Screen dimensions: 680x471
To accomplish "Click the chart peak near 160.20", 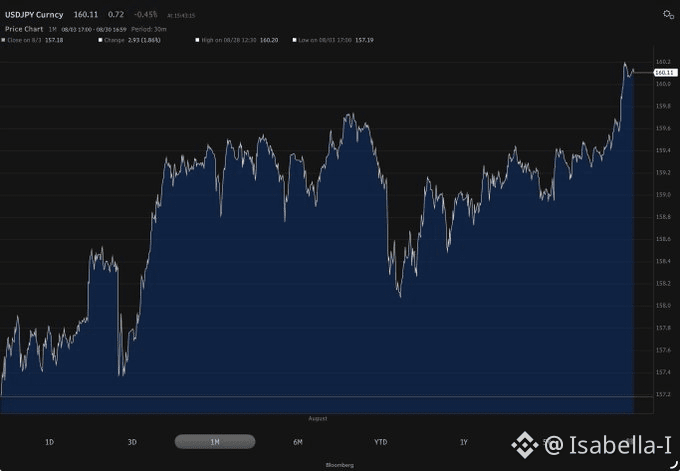I will [625, 63].
